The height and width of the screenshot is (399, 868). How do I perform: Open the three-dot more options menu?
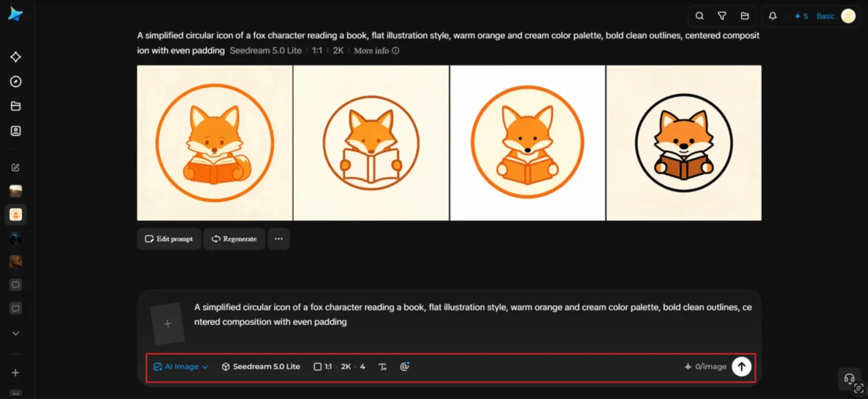[x=278, y=239]
